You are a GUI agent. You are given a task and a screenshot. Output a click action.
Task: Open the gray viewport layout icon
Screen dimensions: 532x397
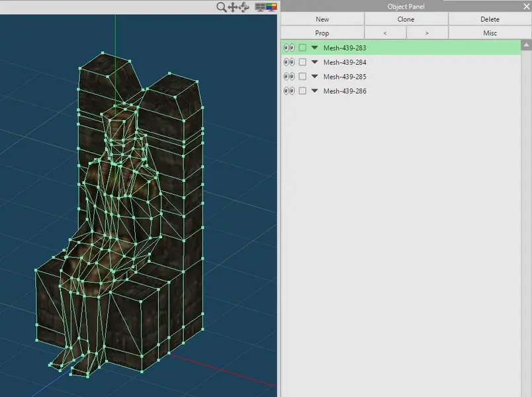(x=260, y=7)
